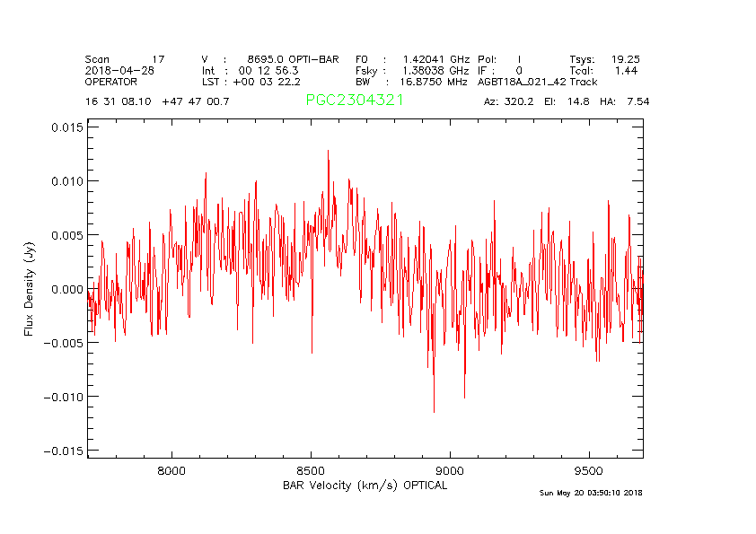Click the timestamp Sun May 20 03:50:10 2018
756x534 pixels.
click(591, 493)
